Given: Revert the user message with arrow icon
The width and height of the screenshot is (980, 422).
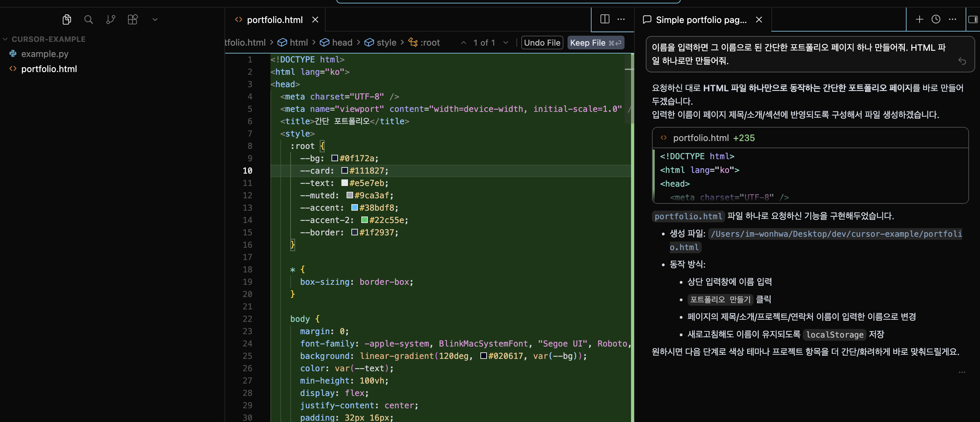Looking at the screenshot, I should click(962, 61).
